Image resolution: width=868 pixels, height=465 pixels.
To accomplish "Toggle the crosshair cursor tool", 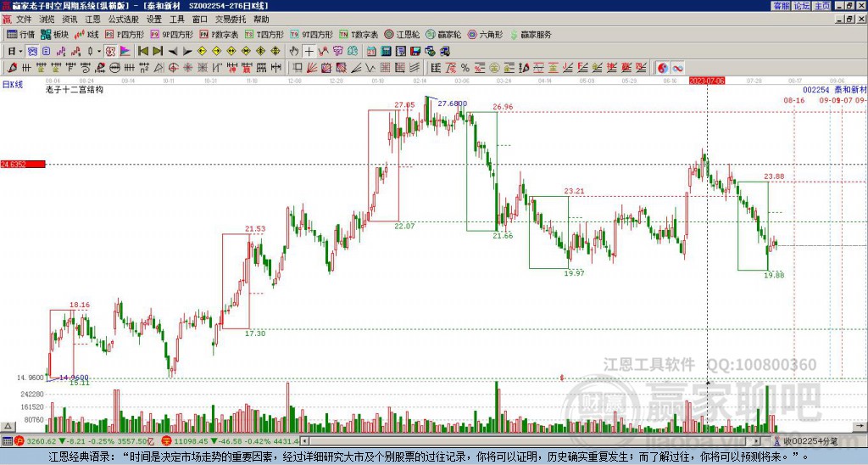I will point(309,51).
